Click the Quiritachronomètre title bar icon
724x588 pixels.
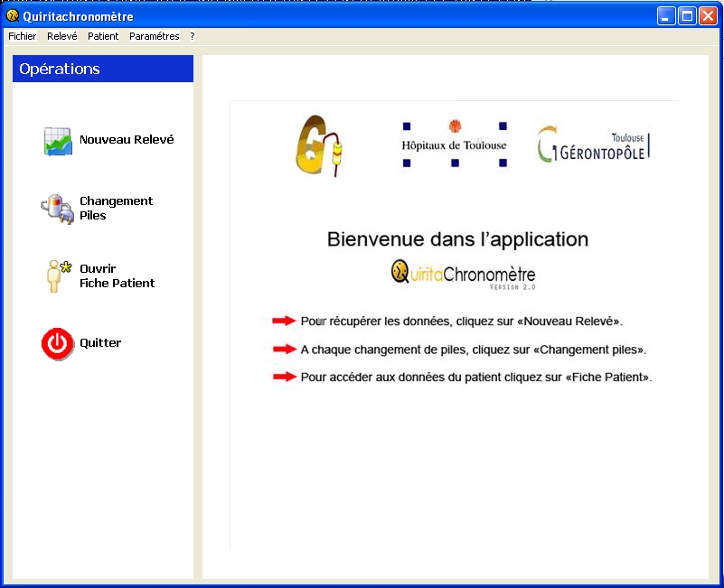13,15
